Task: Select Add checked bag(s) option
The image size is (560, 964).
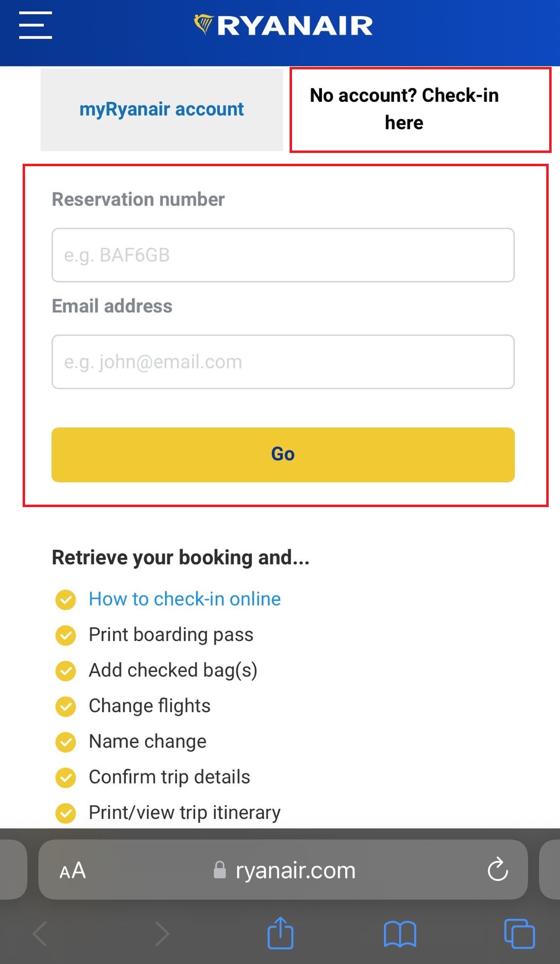Action: pos(173,670)
